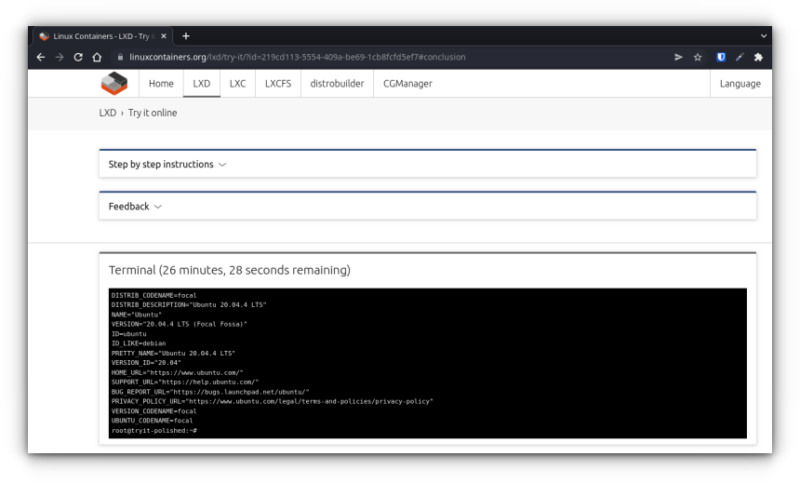Click the DISTRIB_CODENAME=focal terminal line
The height and width of the screenshot is (483, 800).
154,295
